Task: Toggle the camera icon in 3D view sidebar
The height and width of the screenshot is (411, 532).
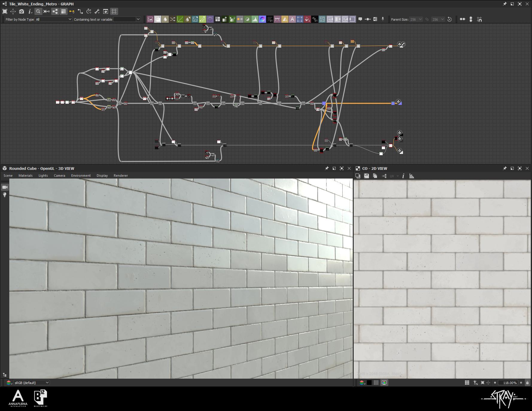Action: (5, 187)
